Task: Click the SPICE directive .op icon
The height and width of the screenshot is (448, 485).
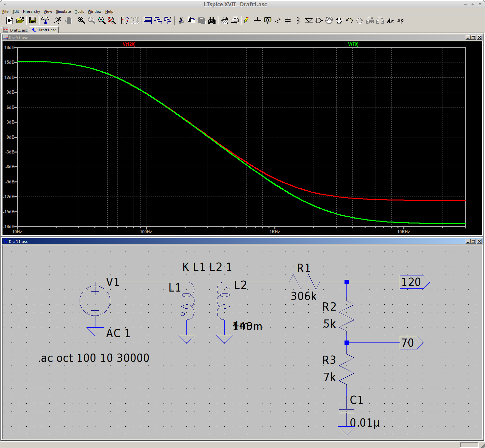Action: [400, 20]
